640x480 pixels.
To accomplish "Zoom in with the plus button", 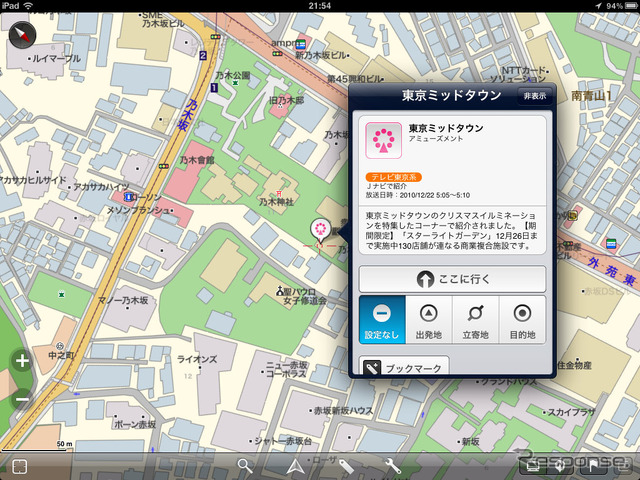I will [22, 361].
